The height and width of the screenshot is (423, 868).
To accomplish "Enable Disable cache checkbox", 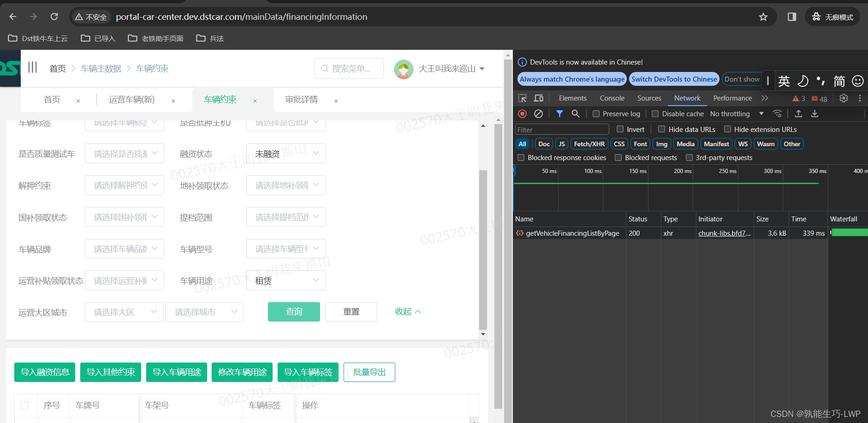I will (x=655, y=114).
